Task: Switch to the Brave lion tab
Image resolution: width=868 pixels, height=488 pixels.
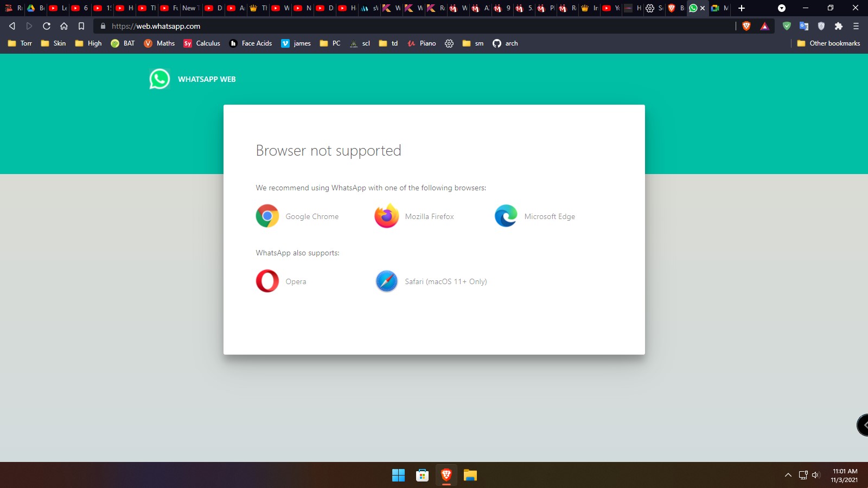Action: pyautogui.click(x=675, y=8)
